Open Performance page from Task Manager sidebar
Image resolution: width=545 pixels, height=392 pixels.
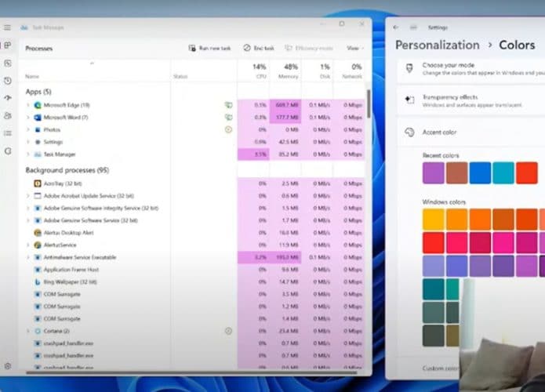[x=8, y=64]
